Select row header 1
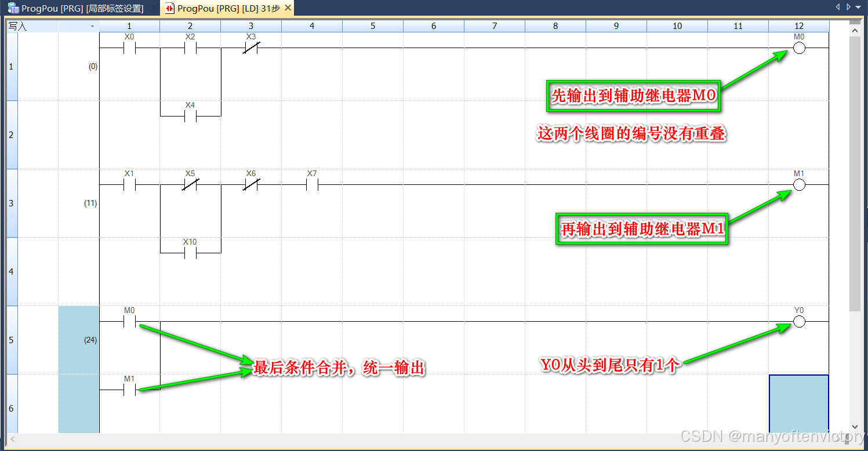Image resolution: width=868 pixels, height=451 pixels. point(12,67)
